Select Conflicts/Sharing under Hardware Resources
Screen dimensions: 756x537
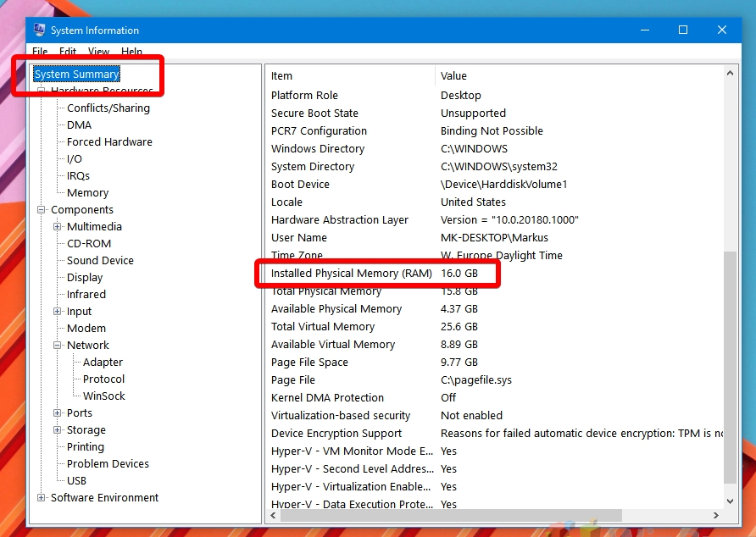pos(108,108)
